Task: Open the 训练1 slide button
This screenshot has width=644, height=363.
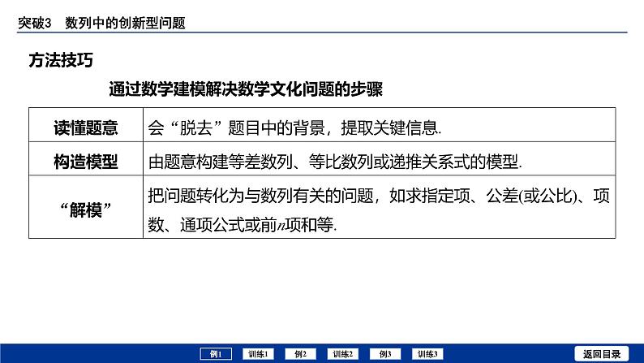Action: (259, 354)
